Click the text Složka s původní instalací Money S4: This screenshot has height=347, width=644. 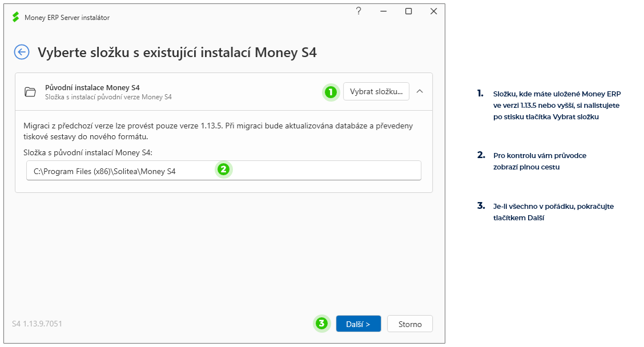click(88, 152)
